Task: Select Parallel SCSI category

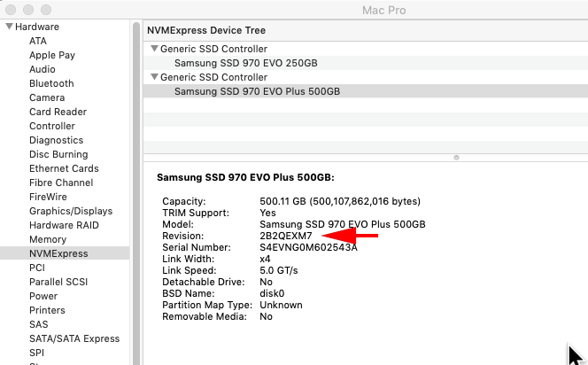Action: click(58, 282)
